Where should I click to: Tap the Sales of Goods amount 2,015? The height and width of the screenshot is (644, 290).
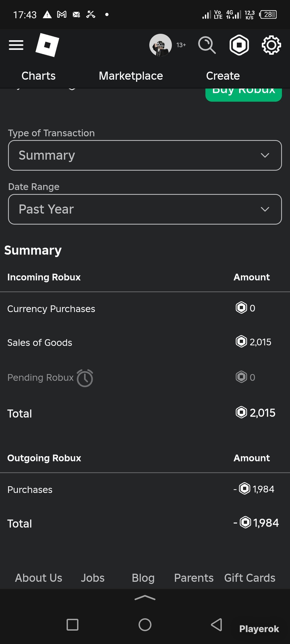(x=260, y=342)
